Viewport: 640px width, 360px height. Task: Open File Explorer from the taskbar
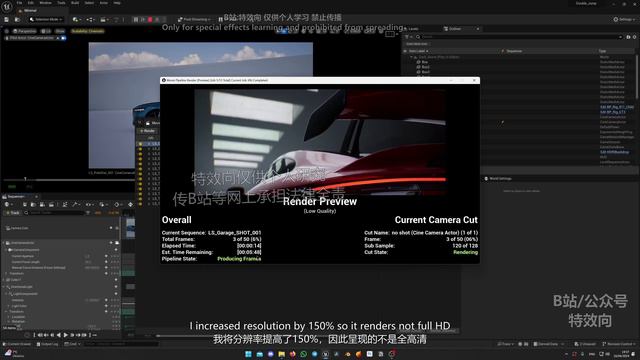[281, 354]
